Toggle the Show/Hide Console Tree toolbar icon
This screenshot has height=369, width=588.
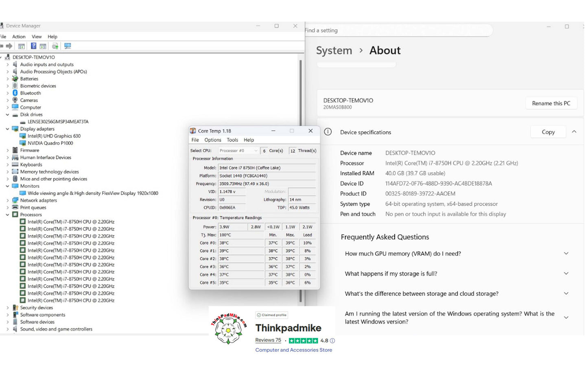coord(22,46)
